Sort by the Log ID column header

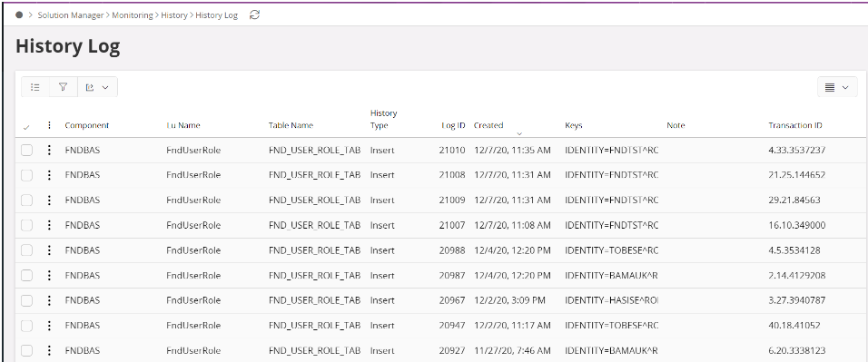click(x=453, y=125)
